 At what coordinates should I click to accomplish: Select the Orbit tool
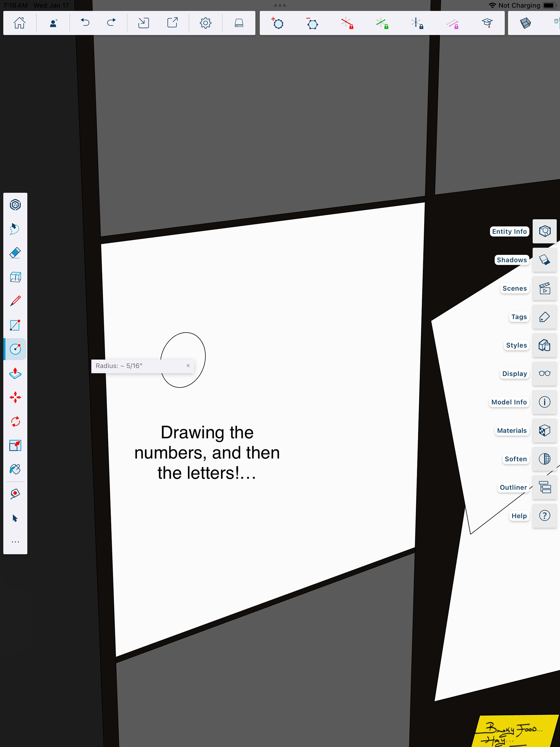click(15, 205)
